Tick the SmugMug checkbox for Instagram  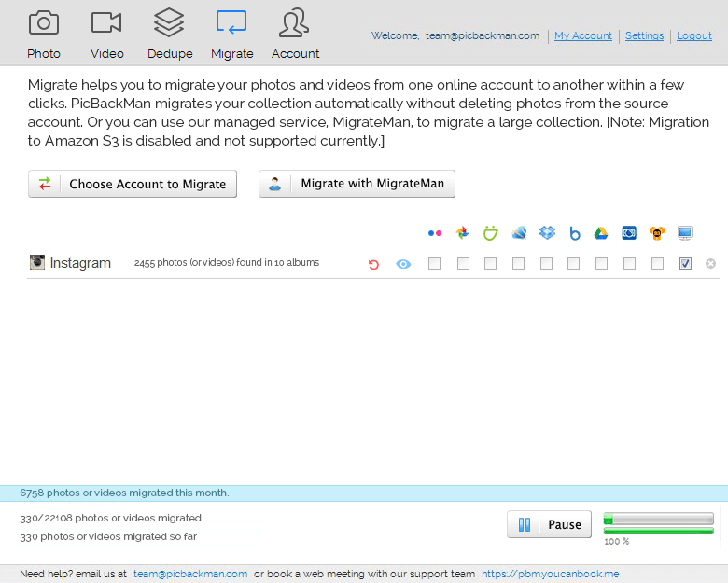click(490, 264)
